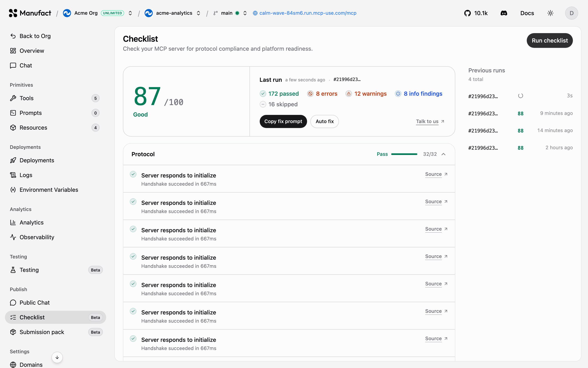Viewport: 588px width, 368px height.
Task: Click the Protocol section heading
Action: tap(143, 154)
